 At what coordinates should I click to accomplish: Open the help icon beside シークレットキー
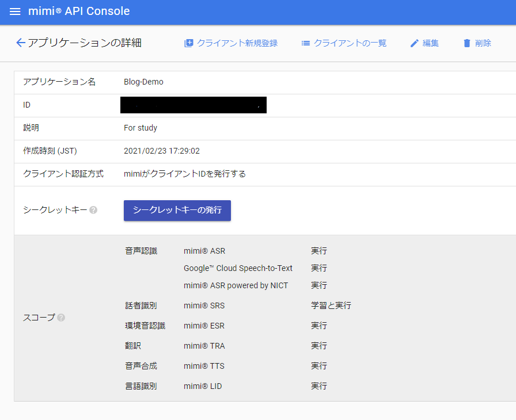click(93, 210)
